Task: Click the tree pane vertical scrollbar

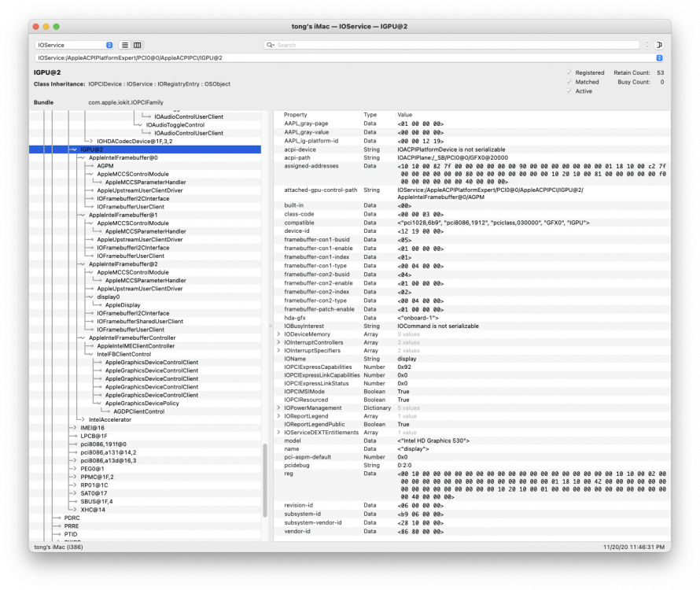Action: (x=265, y=480)
